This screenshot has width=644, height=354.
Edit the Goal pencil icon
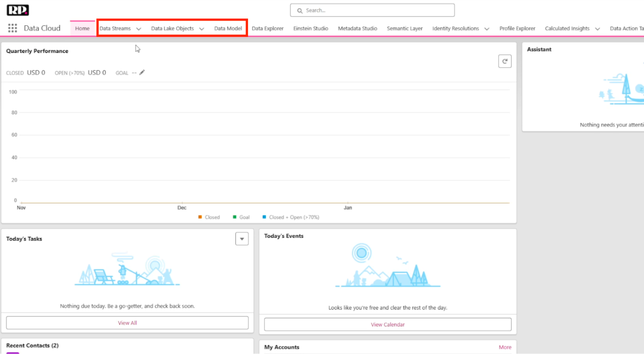(x=142, y=72)
